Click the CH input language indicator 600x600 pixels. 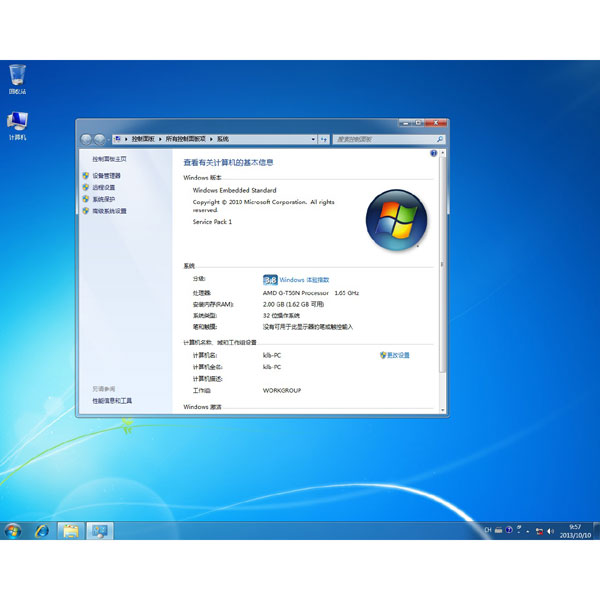point(488,530)
